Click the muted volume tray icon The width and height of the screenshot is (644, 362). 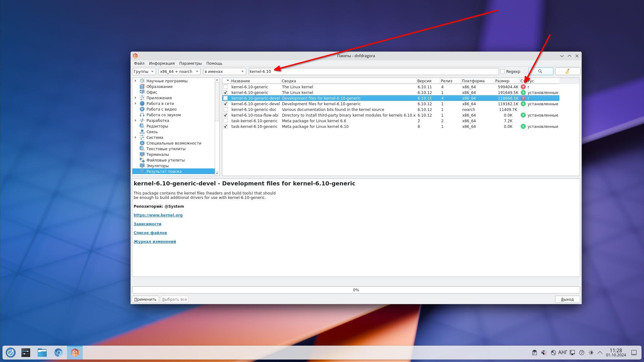click(x=544, y=353)
